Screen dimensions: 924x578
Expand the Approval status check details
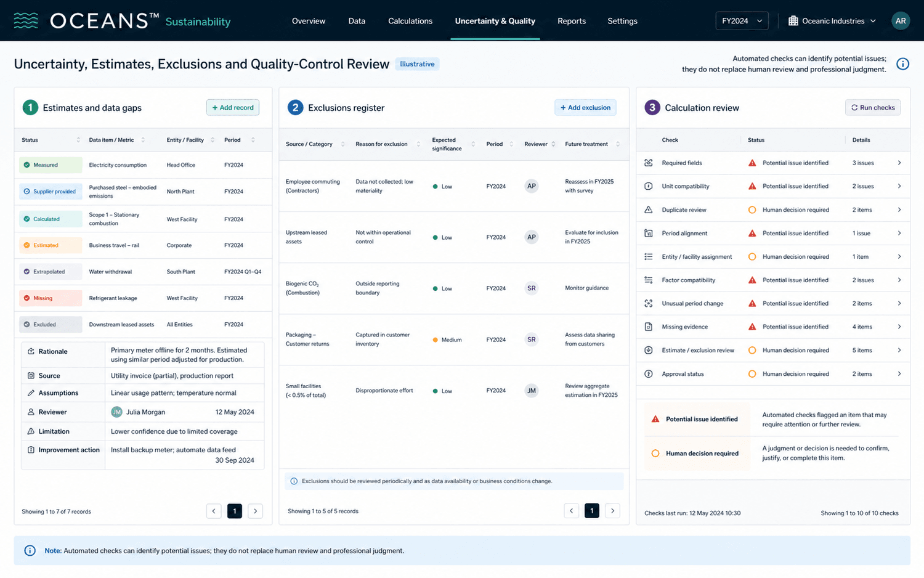[x=899, y=373]
